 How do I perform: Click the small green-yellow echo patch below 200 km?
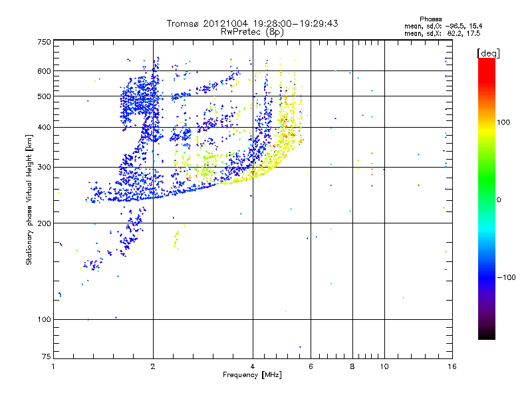coord(176,239)
